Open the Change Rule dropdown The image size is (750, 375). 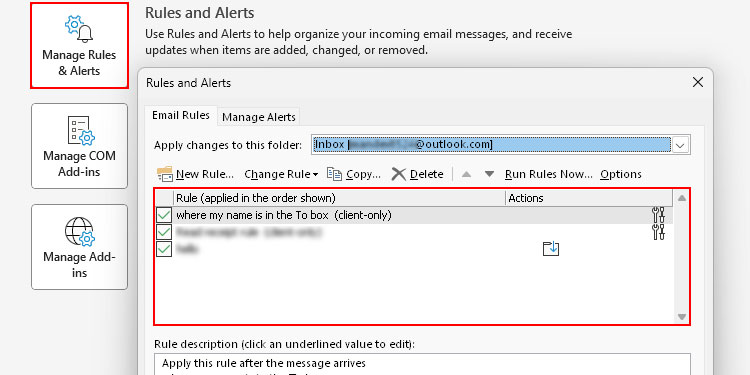(x=281, y=175)
